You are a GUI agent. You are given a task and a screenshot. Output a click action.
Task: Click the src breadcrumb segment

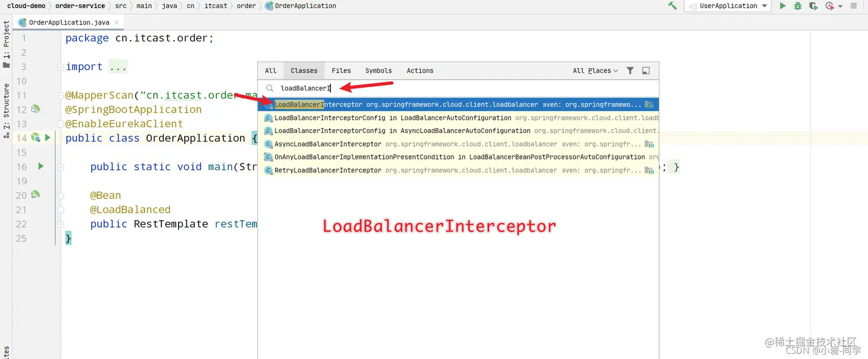tap(121, 6)
